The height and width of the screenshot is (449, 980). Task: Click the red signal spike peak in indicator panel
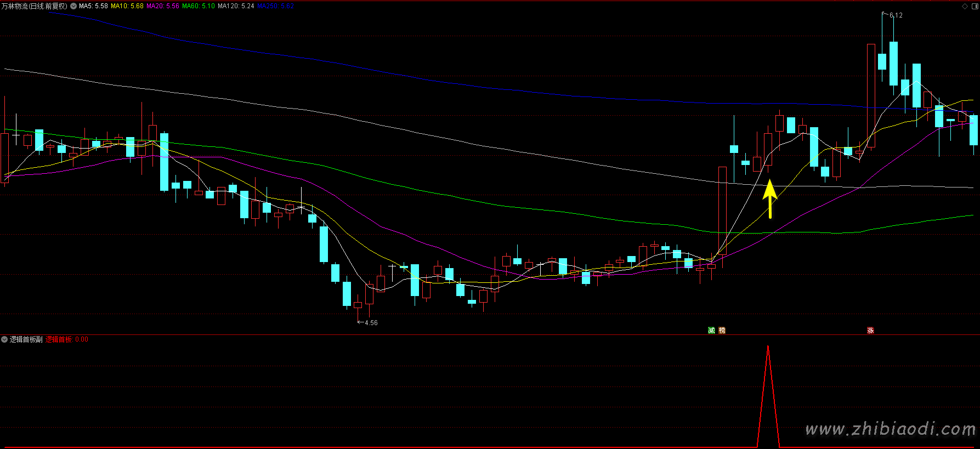768,348
